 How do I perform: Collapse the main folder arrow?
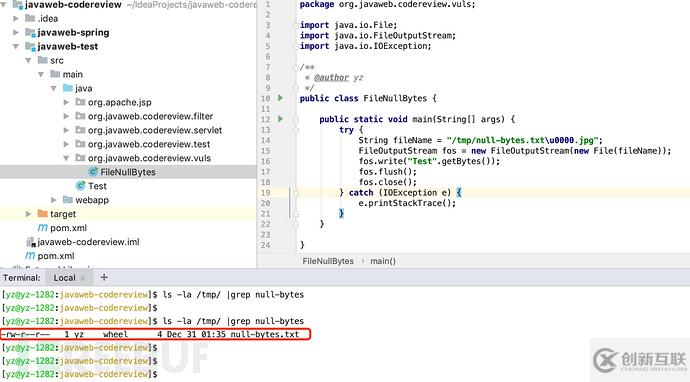(41, 74)
